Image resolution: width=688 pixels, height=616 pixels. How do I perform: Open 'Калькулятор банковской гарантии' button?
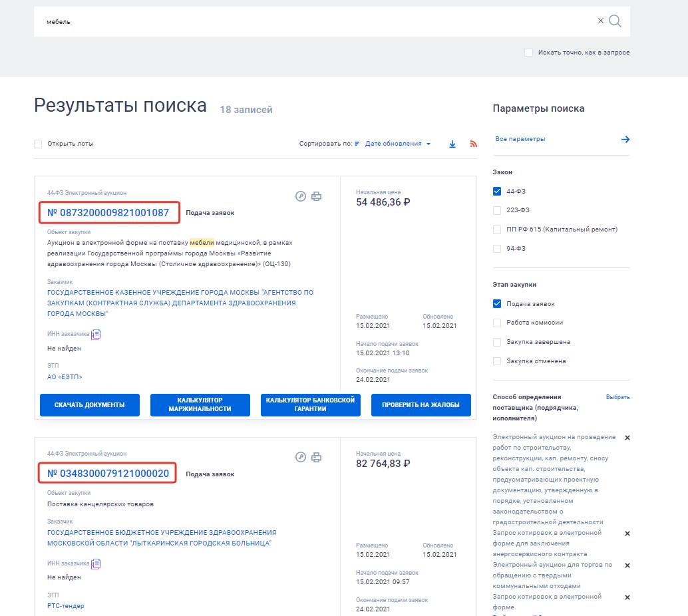311,405
